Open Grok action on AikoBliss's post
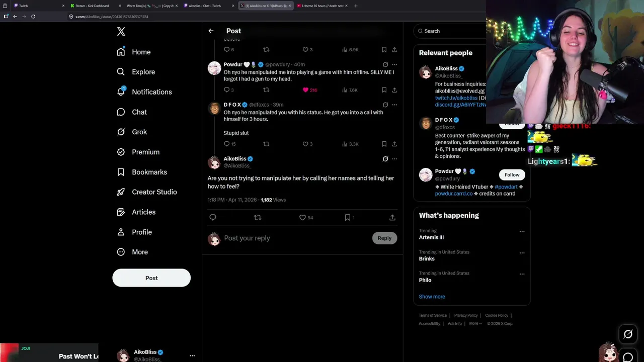 tap(385, 159)
